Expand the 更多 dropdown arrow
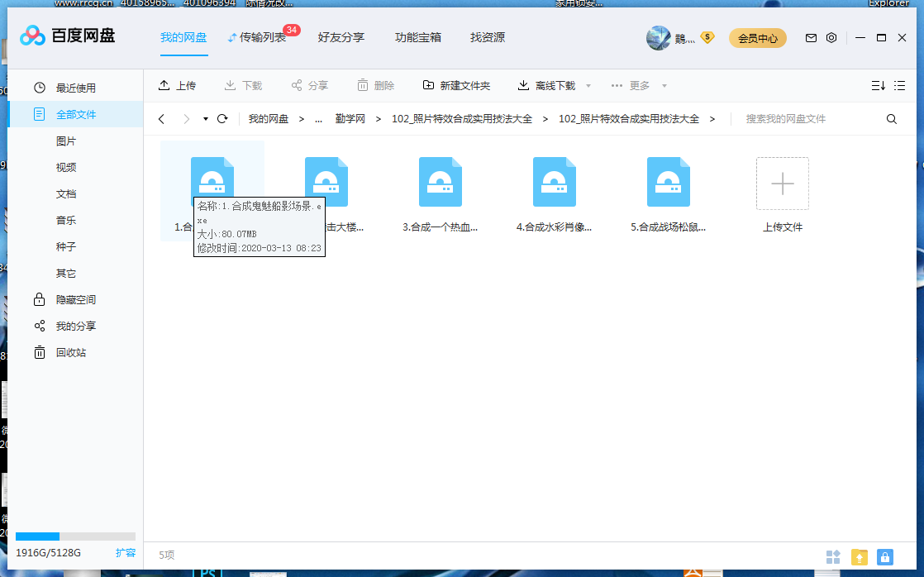924x577 pixels. (x=664, y=86)
